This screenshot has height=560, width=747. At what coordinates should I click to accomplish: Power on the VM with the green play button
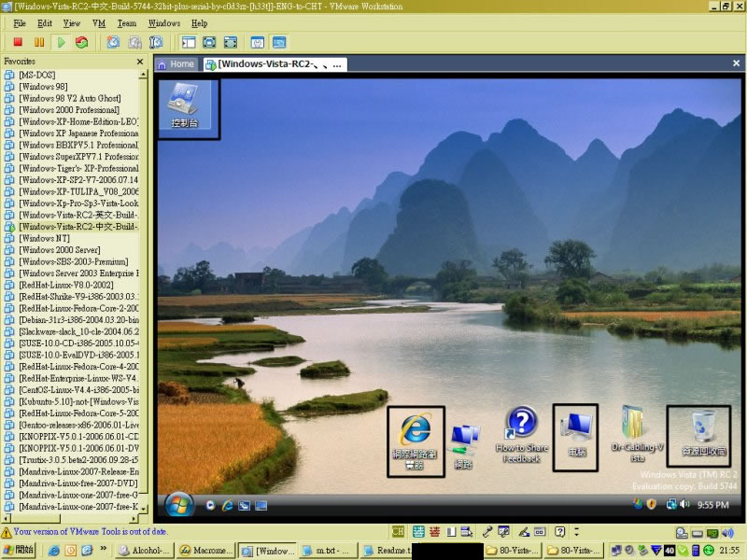coord(61,42)
